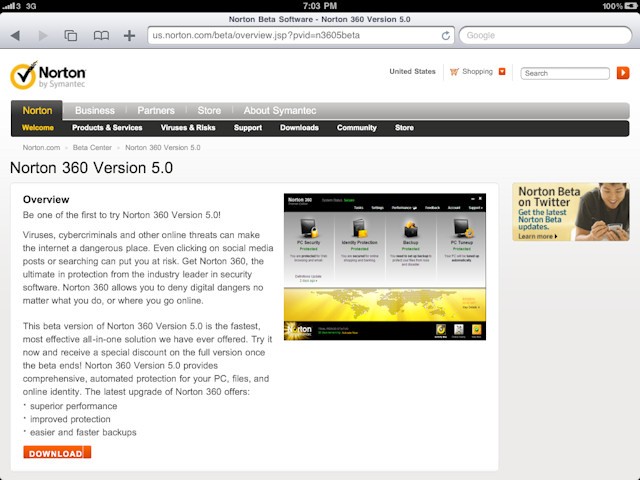Click the Welcome menu item
Viewport: 640px width, 480px height.
click(38, 128)
